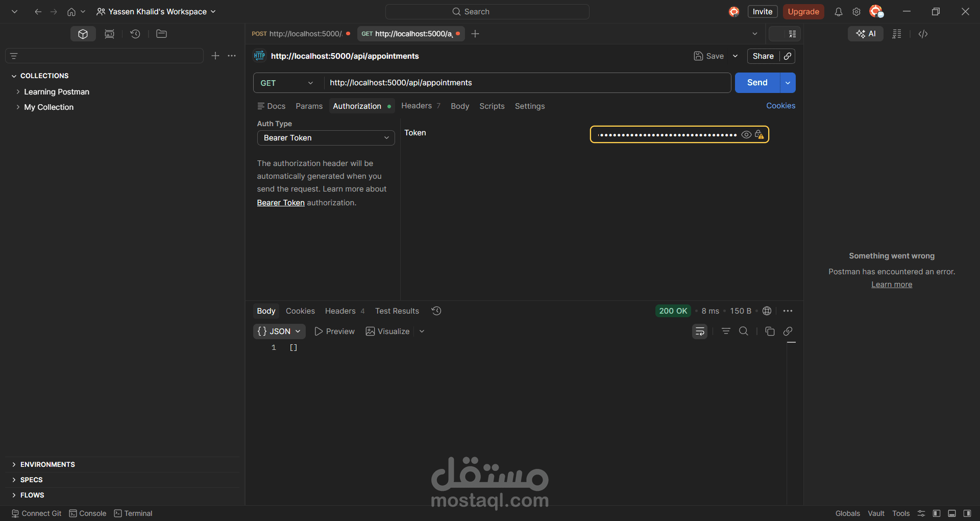Click the plus icon to create new collection
Viewport: 980px width, 521px height.
click(215, 56)
